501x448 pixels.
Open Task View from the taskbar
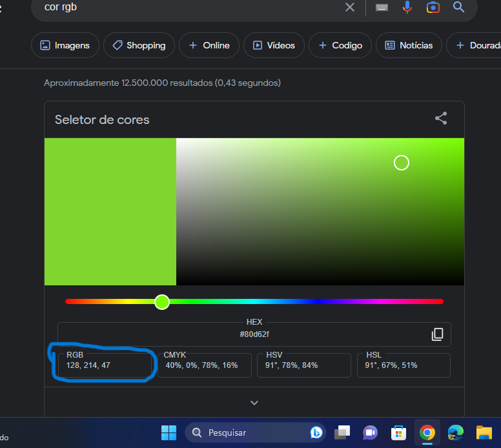tap(342, 433)
